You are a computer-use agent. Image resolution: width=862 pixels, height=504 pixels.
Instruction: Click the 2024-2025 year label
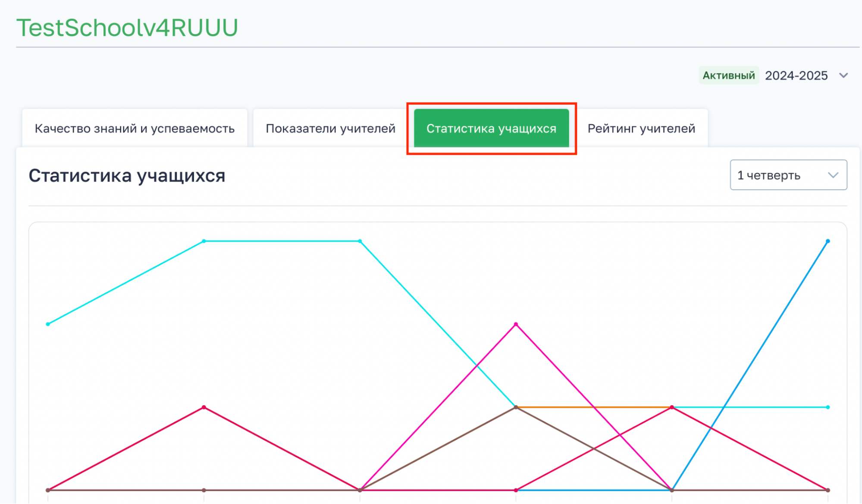coord(796,76)
